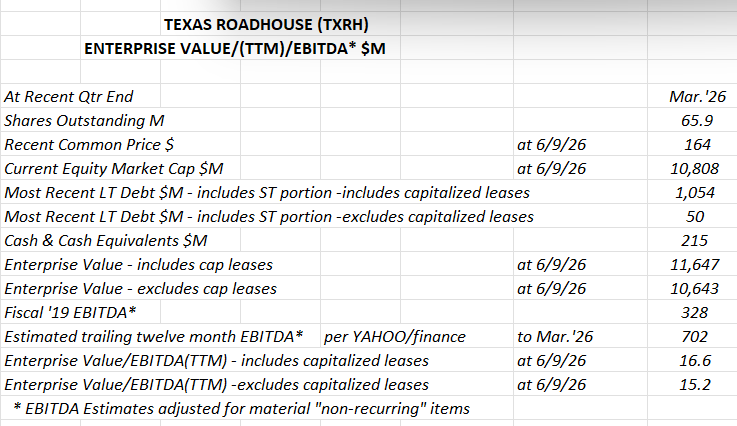This screenshot has width=737, height=426.
Task: Click the 'per YAHOO/finance' cell
Action: [x=395, y=336]
